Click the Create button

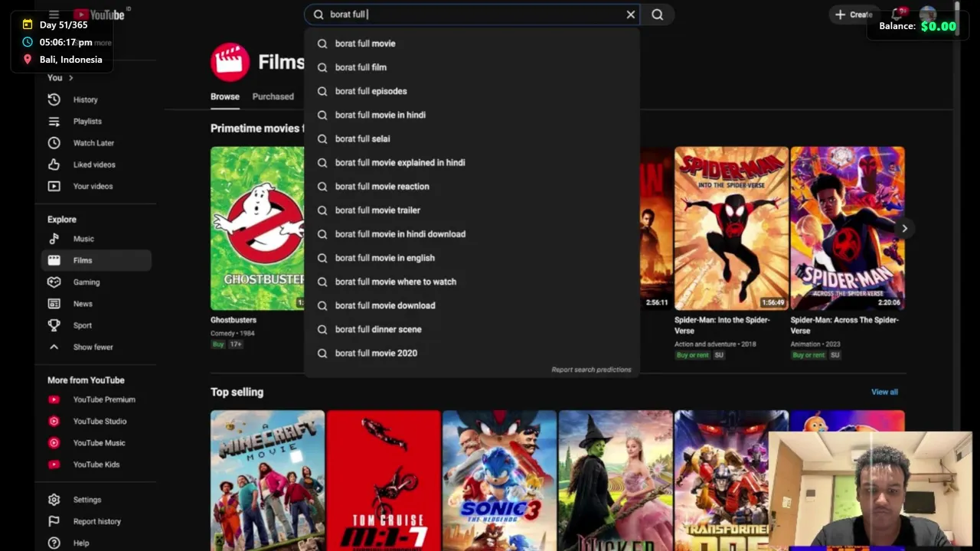coord(853,15)
